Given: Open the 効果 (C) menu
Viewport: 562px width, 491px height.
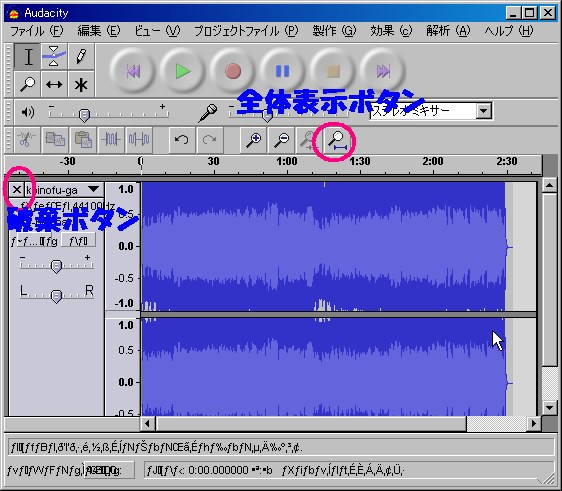Looking at the screenshot, I should coord(391,31).
